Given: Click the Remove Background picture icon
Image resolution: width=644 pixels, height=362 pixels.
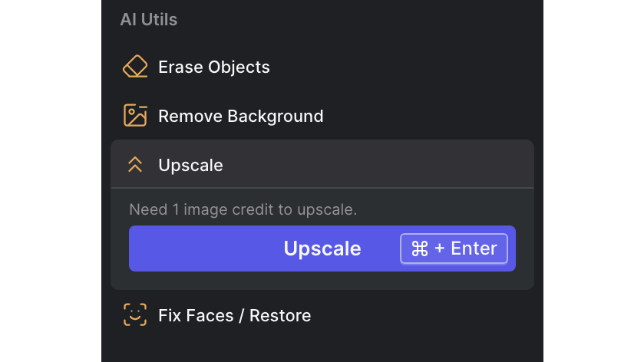Looking at the screenshot, I should point(135,116).
